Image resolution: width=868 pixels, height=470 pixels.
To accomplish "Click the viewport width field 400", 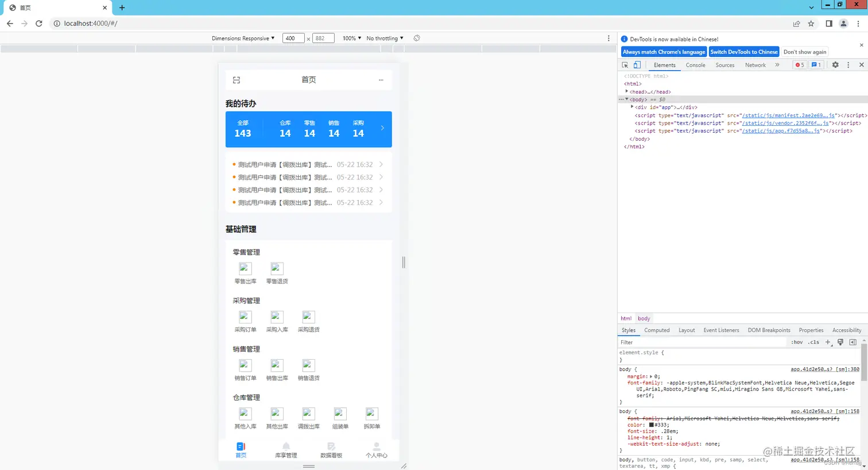I will 293,38.
